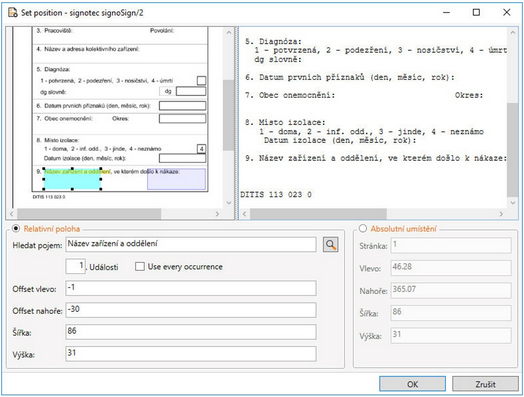Click the Hledat pojem search term field
Image resolution: width=524 pixels, height=397 pixels.
click(x=191, y=245)
